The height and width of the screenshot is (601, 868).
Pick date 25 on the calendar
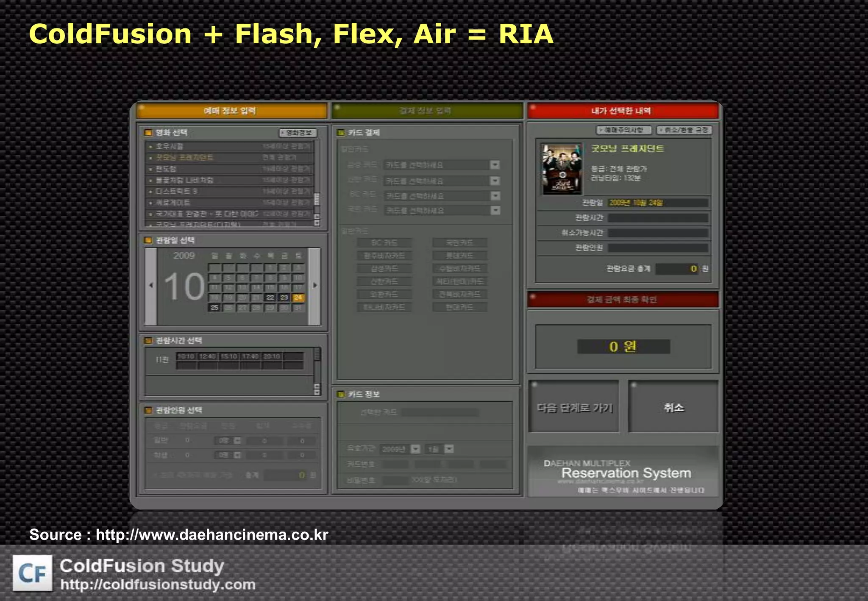pyautogui.click(x=214, y=307)
